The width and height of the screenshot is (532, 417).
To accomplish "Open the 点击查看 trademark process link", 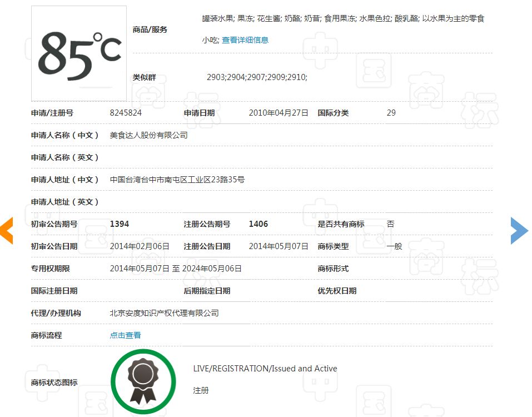I will (125, 335).
